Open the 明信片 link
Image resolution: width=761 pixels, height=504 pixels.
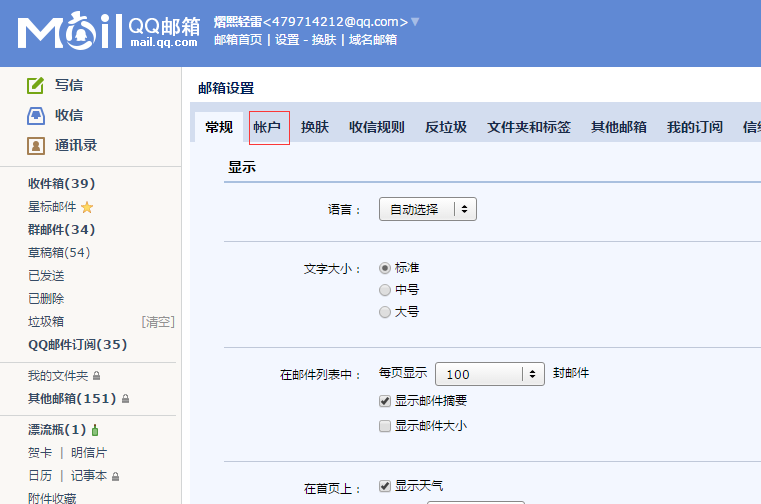pos(89,453)
